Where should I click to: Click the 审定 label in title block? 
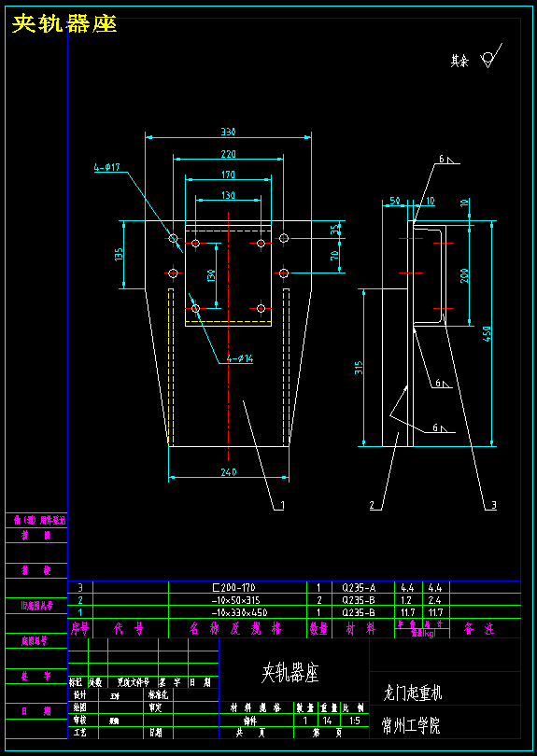(x=155, y=707)
